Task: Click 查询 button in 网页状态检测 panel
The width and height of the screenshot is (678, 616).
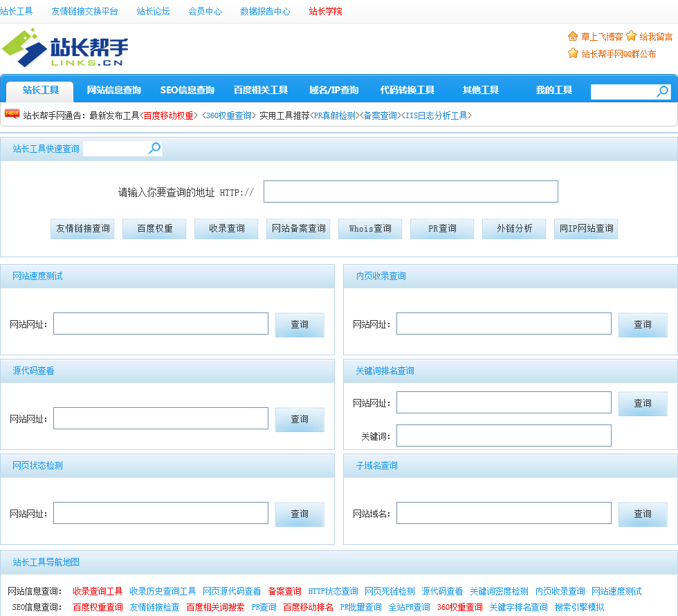Action: (x=300, y=514)
